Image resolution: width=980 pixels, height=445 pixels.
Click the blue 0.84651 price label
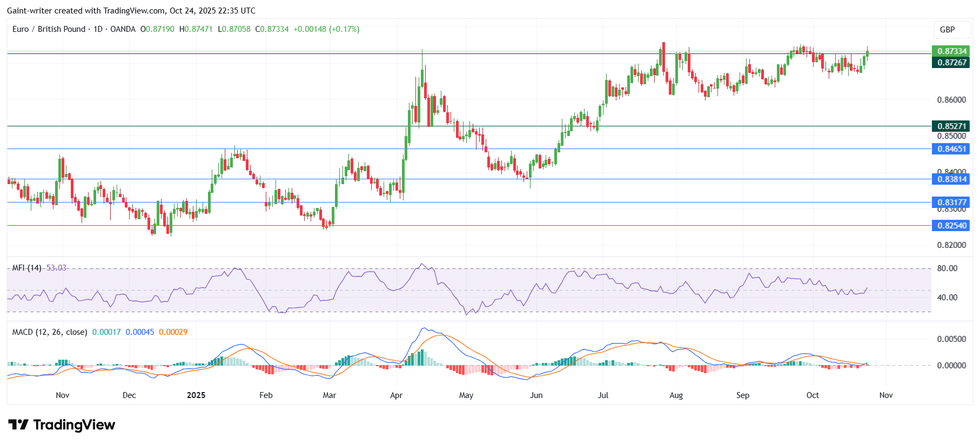951,149
